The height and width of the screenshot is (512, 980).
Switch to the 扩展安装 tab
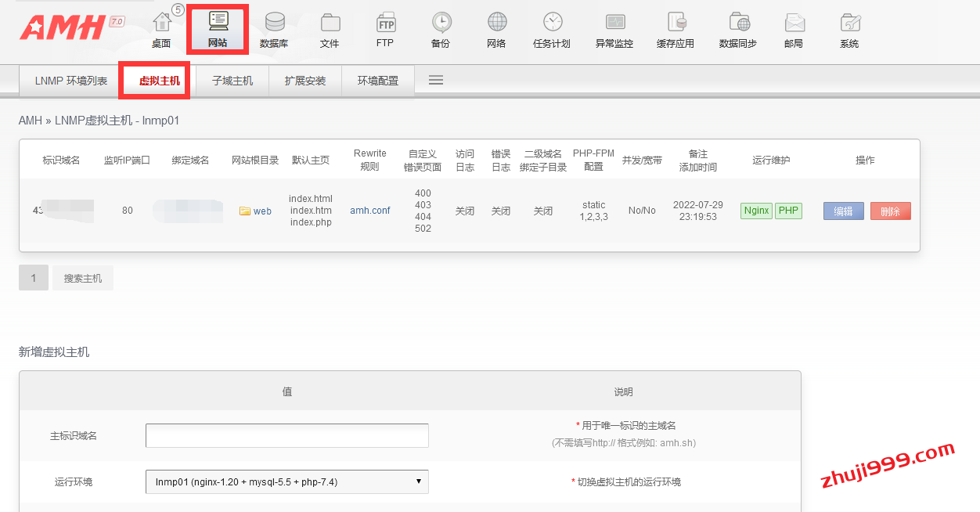[x=305, y=81]
